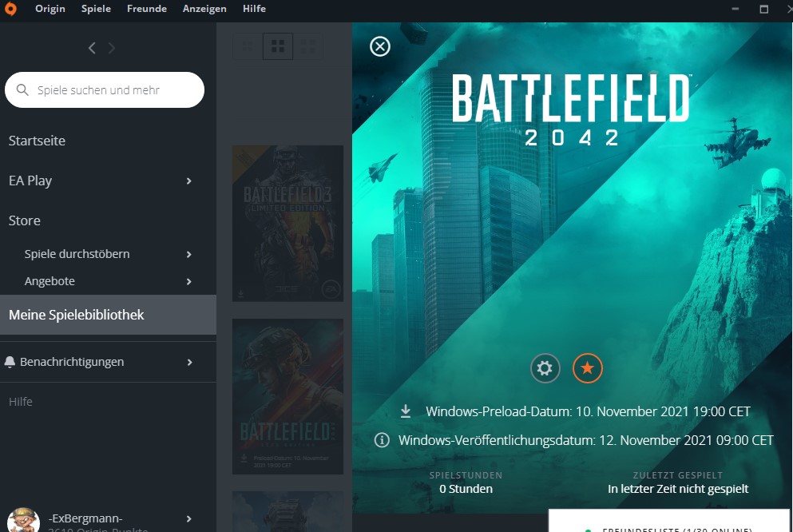Expand the -ExBergmann- profile chevron

point(189,519)
